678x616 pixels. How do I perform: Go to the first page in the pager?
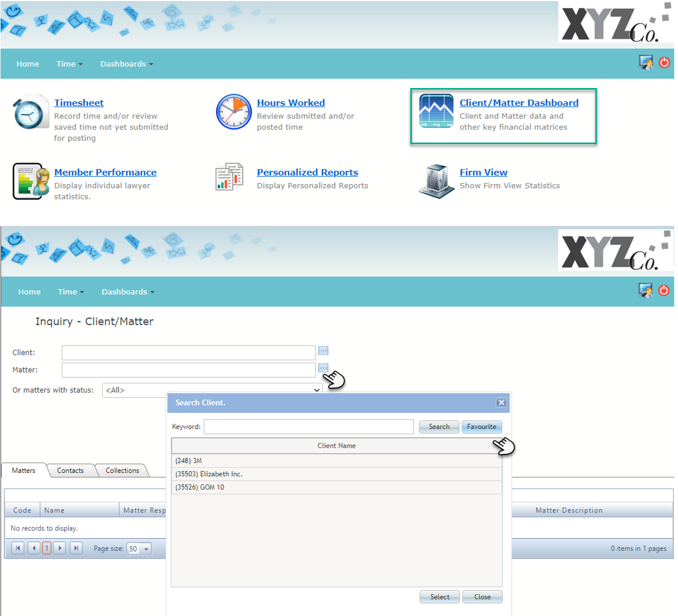click(x=18, y=548)
